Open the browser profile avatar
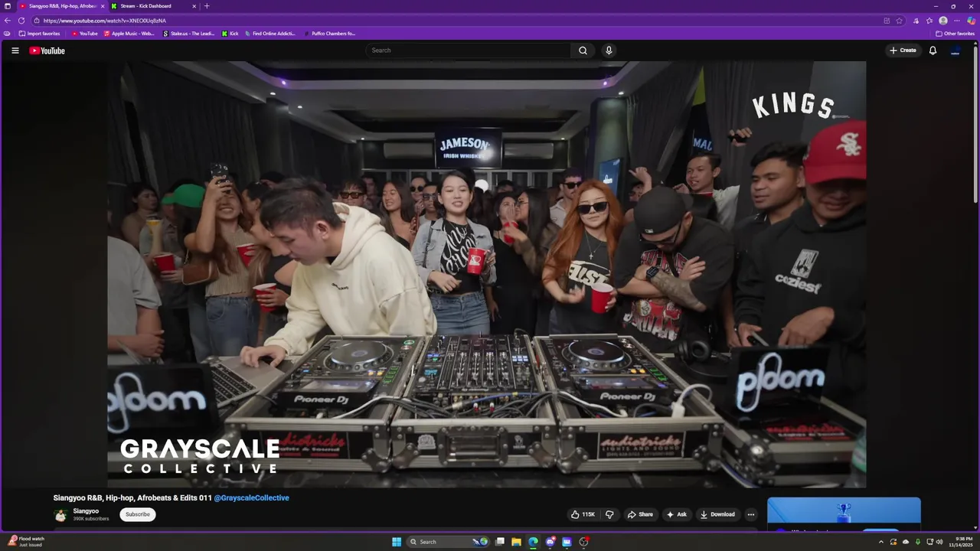Viewport: 980px width, 551px height. pyautogui.click(x=943, y=21)
